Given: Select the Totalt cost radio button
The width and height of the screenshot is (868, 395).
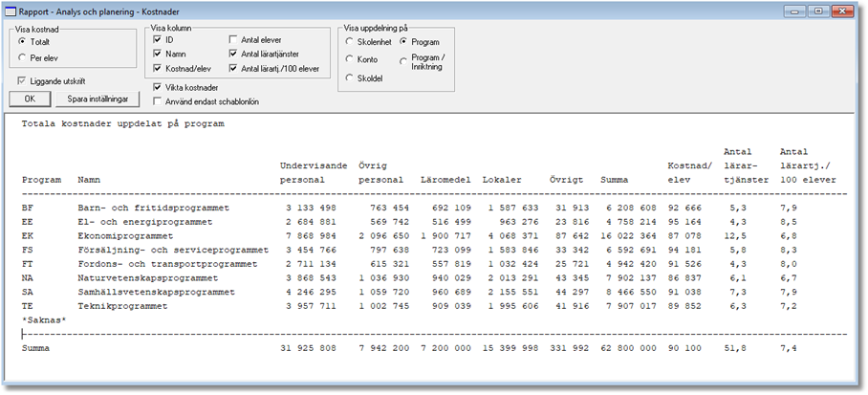Looking at the screenshot, I should pos(24,42).
